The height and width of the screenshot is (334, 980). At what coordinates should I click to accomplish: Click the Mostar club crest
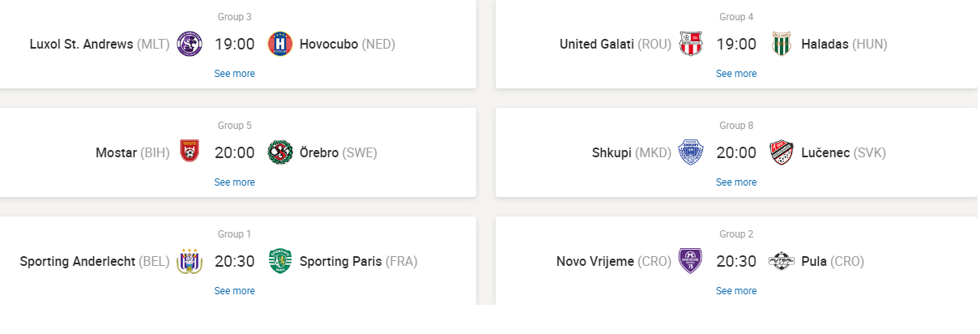click(x=190, y=152)
